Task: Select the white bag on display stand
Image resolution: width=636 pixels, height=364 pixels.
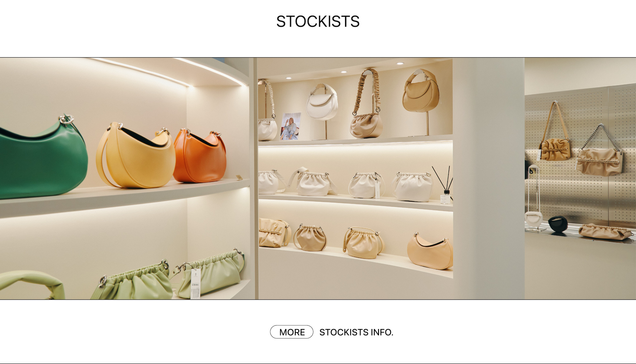Action: [x=322, y=102]
